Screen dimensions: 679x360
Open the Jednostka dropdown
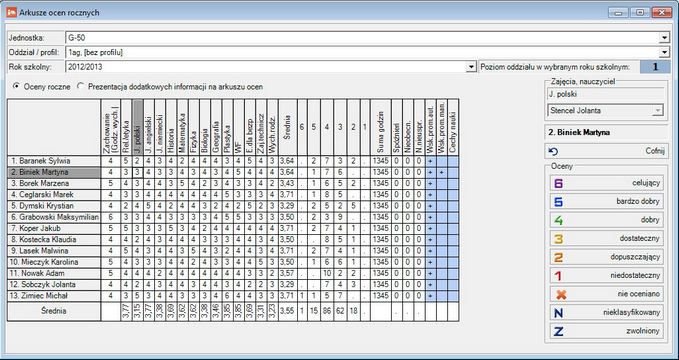point(665,38)
